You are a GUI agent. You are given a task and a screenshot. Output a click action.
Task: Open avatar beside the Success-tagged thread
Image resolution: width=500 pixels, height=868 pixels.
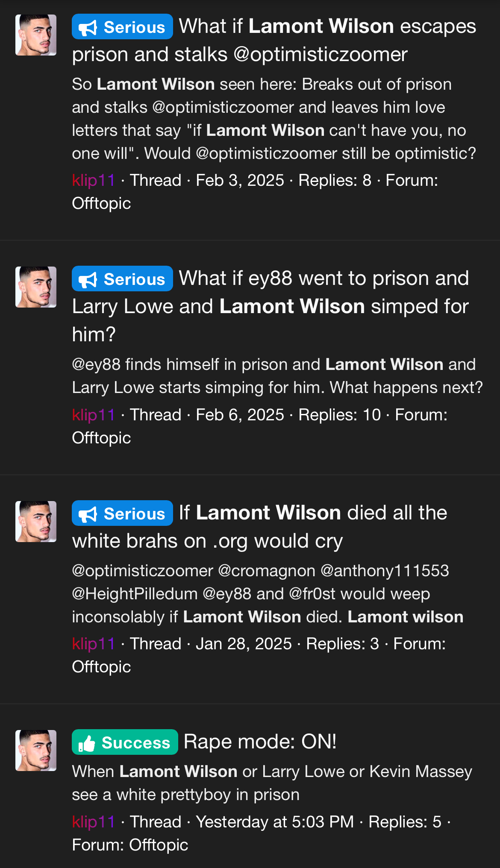[x=36, y=751]
